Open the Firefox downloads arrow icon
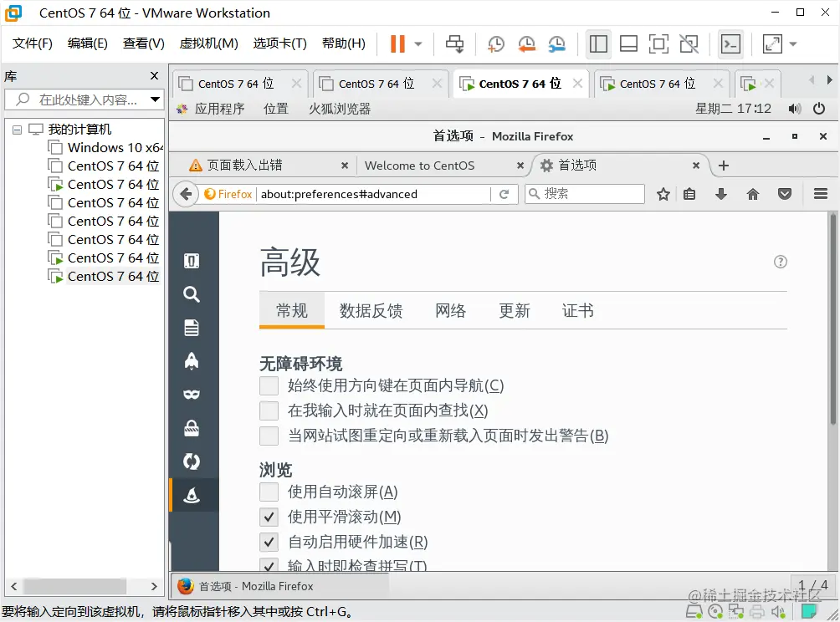 [721, 194]
